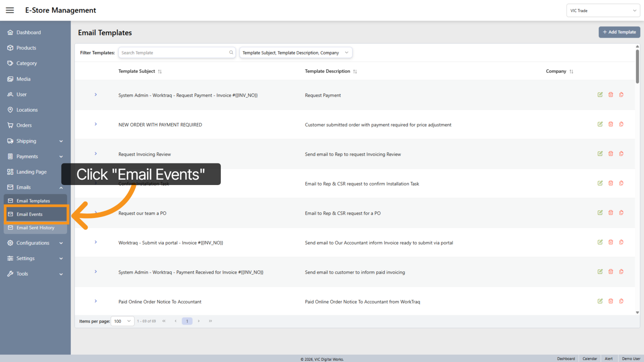
Task: Expand the System Admin Request Payment row
Action: tap(96, 95)
